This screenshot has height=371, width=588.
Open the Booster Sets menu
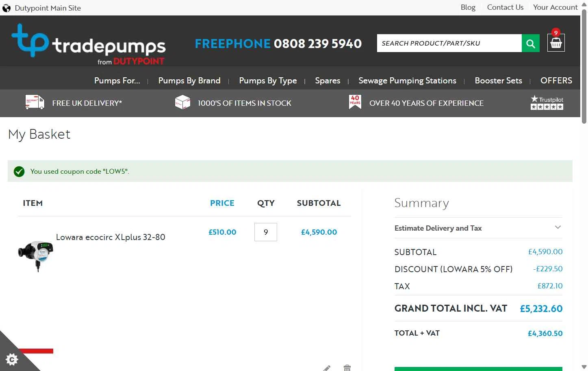pos(498,81)
